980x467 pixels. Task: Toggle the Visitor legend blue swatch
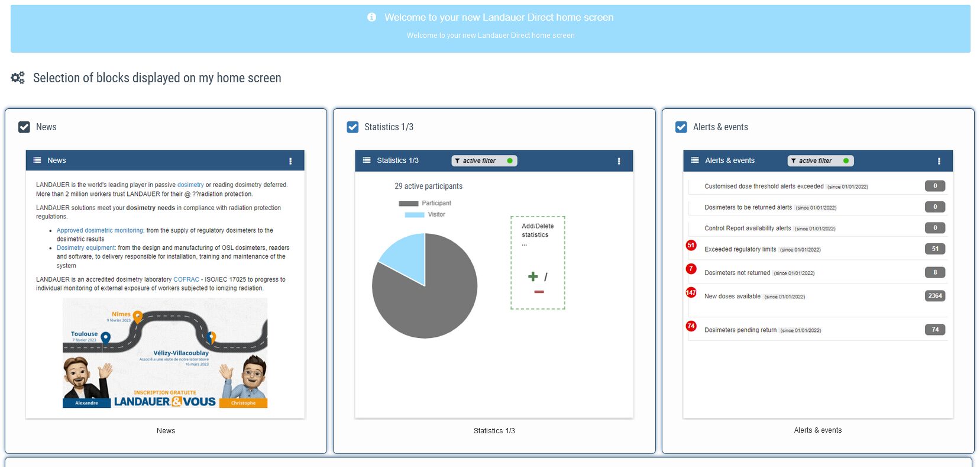click(414, 215)
